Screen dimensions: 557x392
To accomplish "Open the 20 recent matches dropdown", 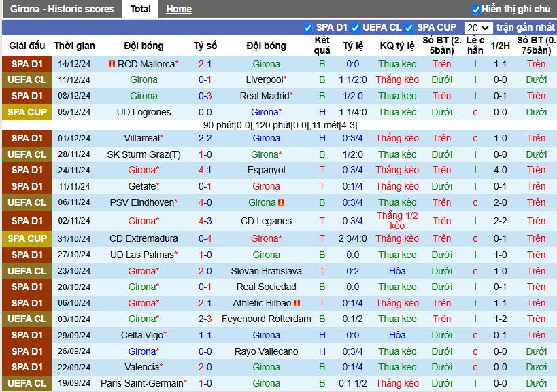I will point(478,28).
